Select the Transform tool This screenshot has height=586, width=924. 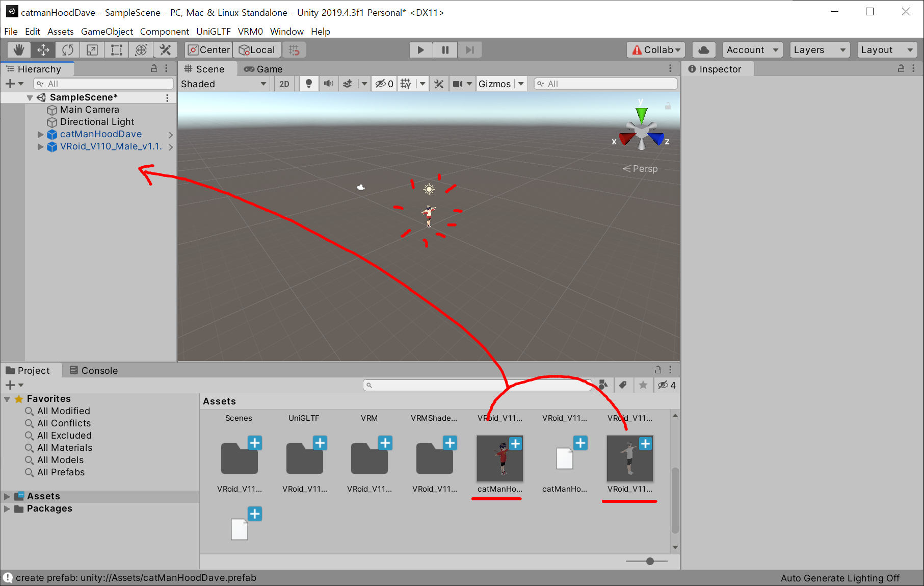141,49
